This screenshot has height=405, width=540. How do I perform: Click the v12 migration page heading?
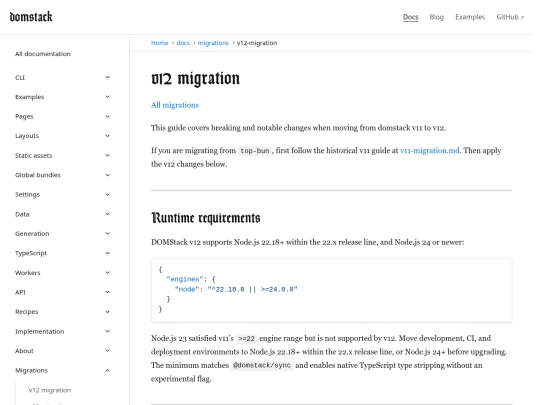click(x=195, y=79)
